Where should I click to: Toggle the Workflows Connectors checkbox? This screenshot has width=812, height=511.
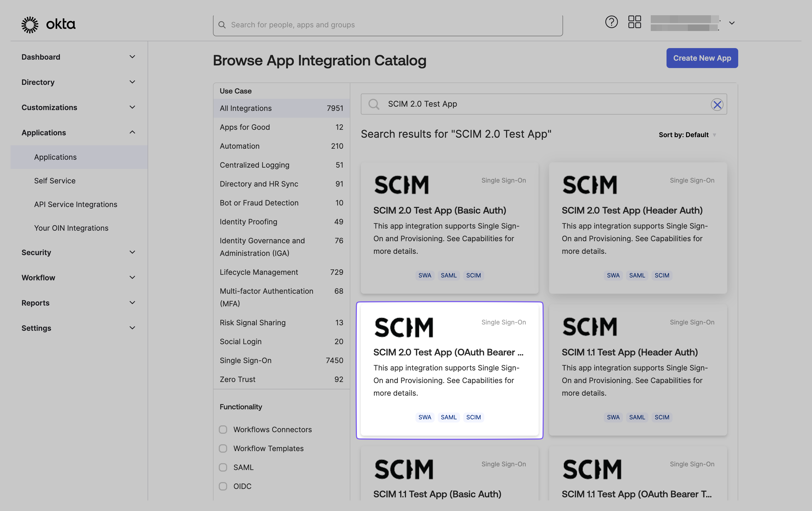[223, 429]
